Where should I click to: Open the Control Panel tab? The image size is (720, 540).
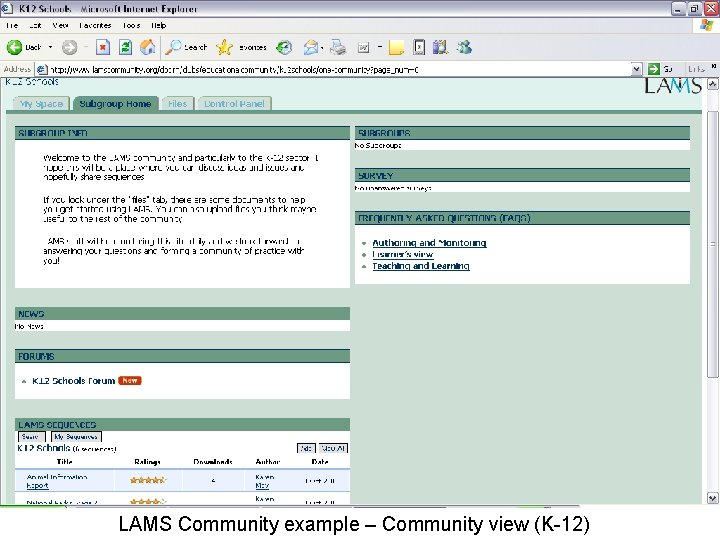point(234,104)
